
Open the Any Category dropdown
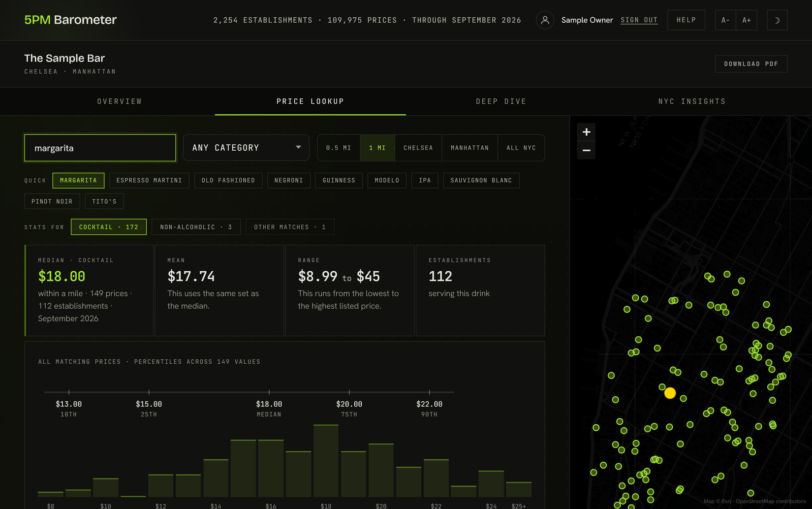pos(246,148)
